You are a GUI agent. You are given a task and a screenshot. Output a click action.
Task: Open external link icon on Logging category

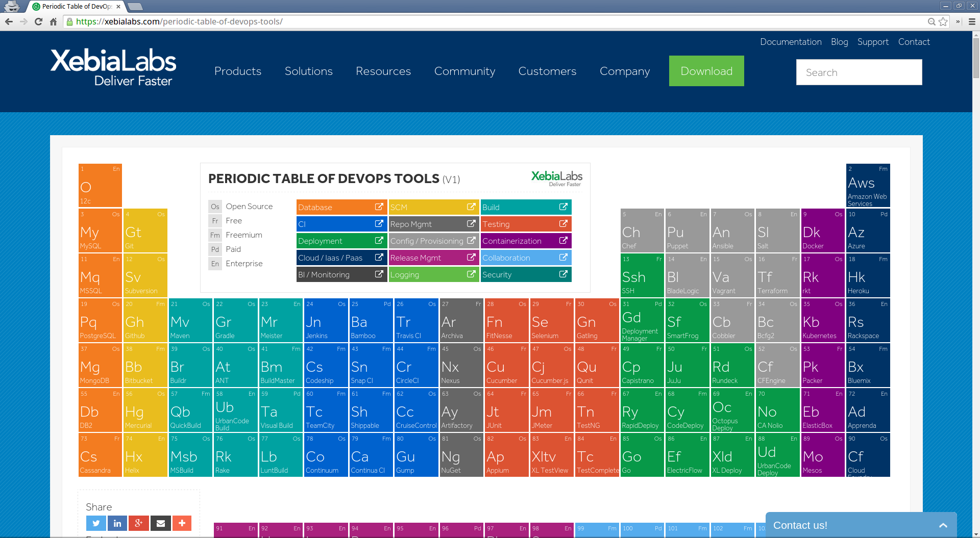471,274
